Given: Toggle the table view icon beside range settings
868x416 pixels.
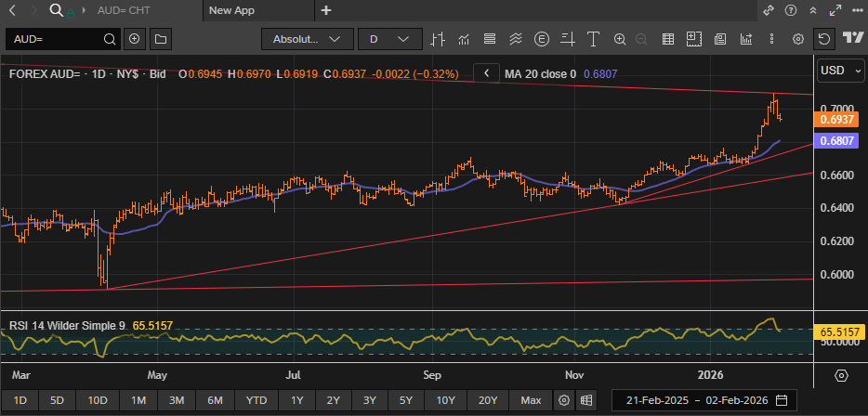Looking at the screenshot, I should [x=586, y=400].
